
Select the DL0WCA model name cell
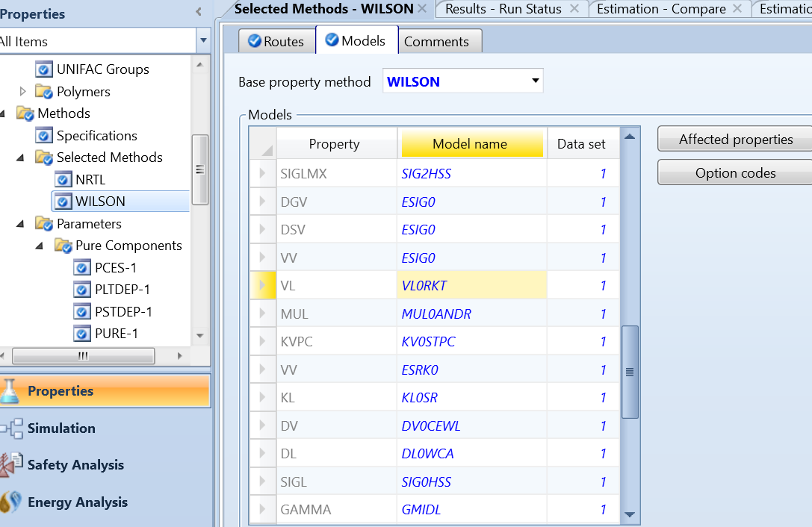point(472,454)
